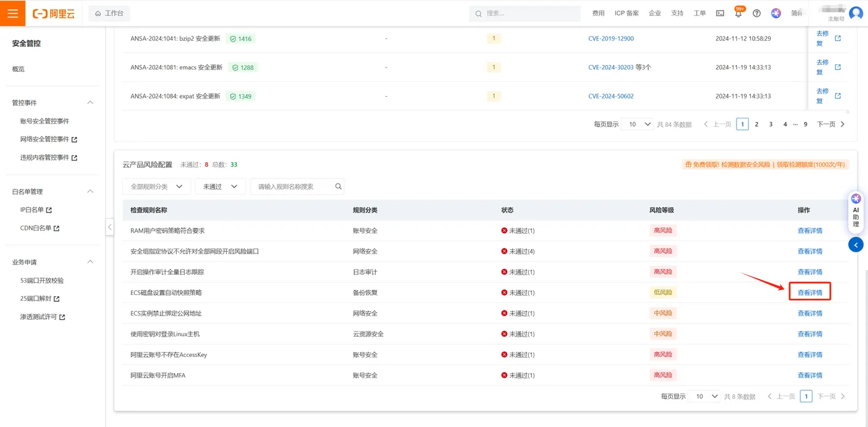Launch Cloud Shell terminal icon
Screen dimensions: 868x427
720,13
